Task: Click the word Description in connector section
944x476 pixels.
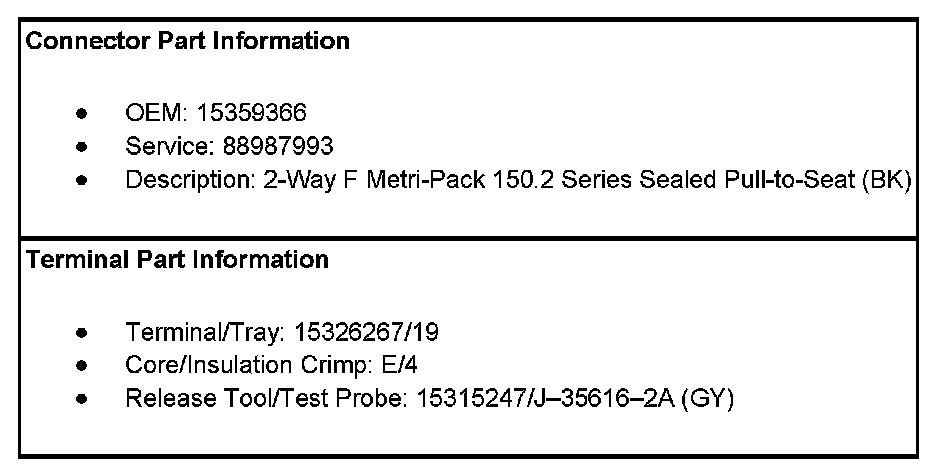Action: tap(181, 181)
